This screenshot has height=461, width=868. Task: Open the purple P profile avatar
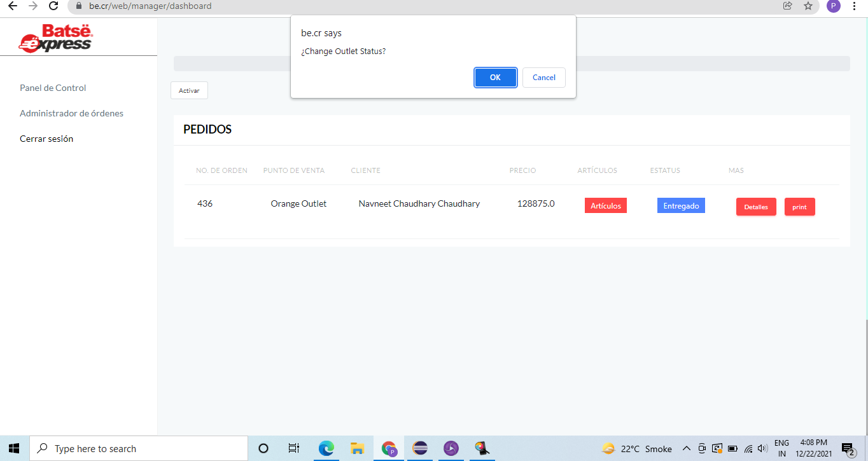coord(833,6)
